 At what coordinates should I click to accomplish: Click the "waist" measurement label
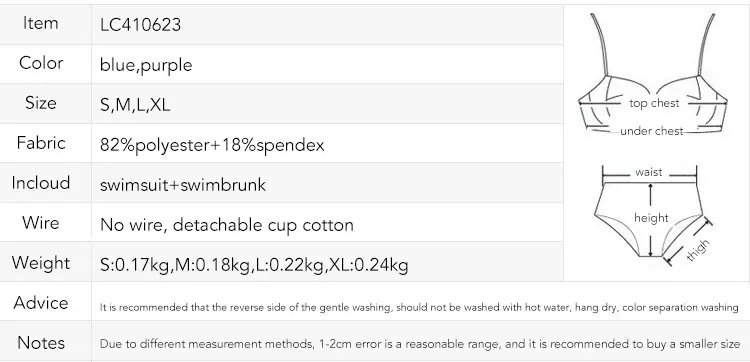tap(649, 172)
